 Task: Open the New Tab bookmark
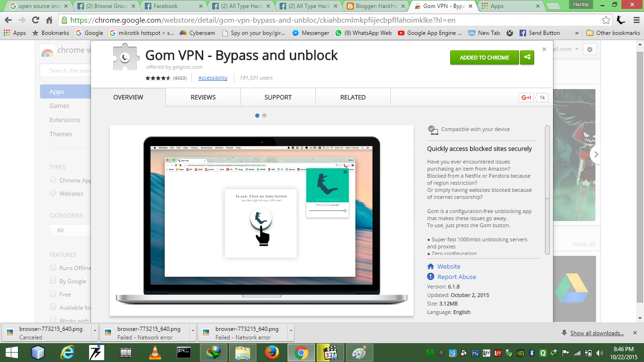click(484, 33)
